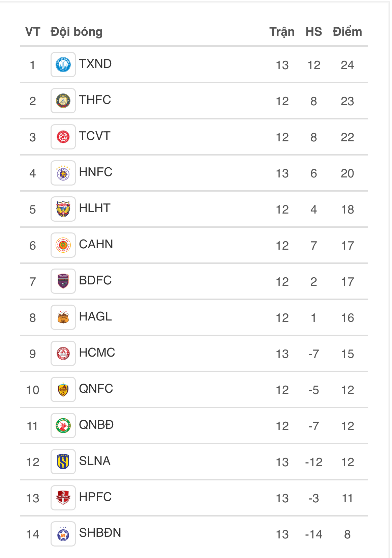Image resolution: width=392 pixels, height=558 pixels.
Task: Click the HNFC purple crest icon
Action: pyautogui.click(x=63, y=173)
